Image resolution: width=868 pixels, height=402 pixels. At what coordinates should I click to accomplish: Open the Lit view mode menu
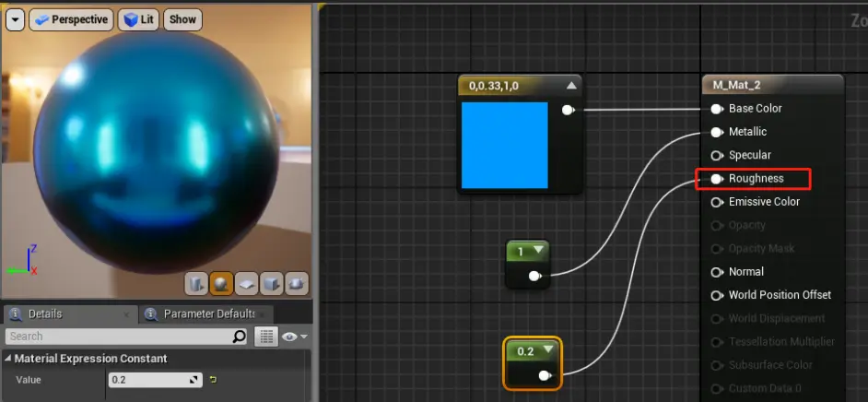click(138, 20)
